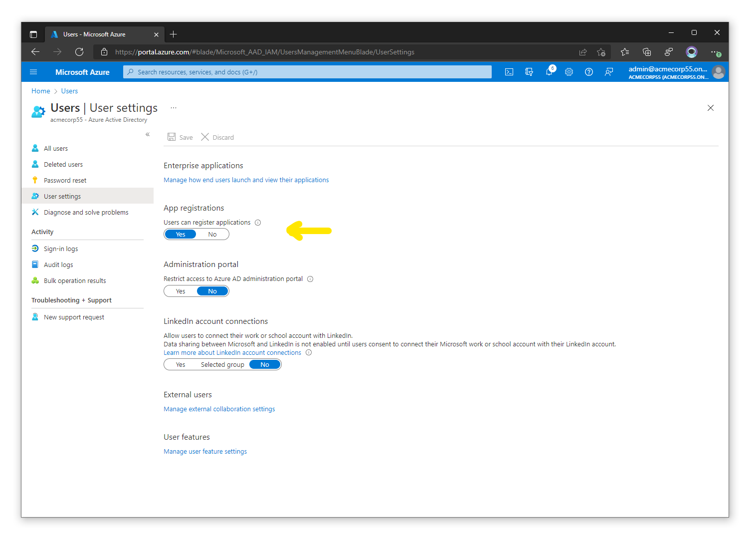Image resolution: width=756 pixels, height=547 pixels.
Task: Open admin@acmecorp55 account menu
Action: tap(668, 72)
